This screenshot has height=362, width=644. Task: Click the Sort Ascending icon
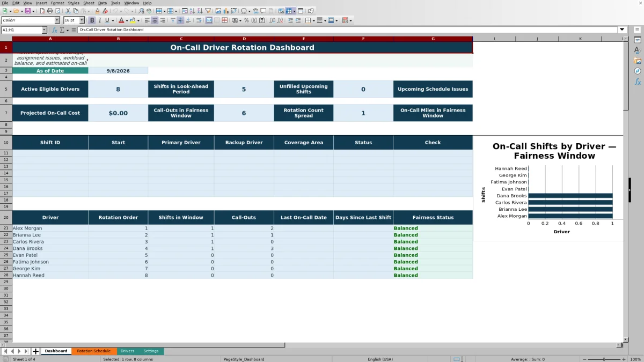pos(192,11)
